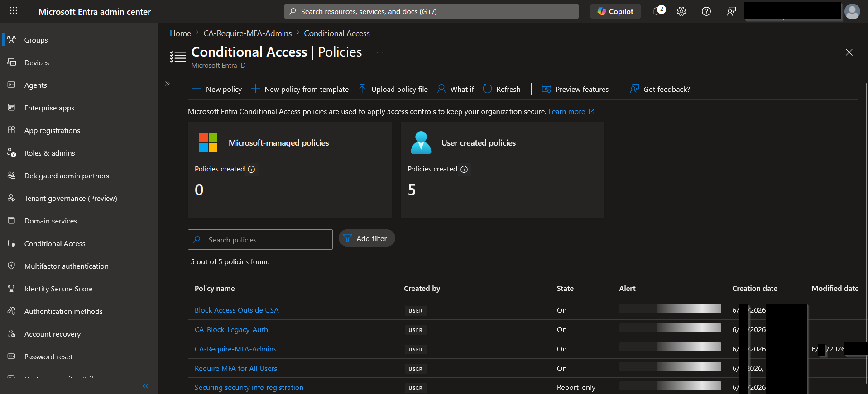Click Report-only state of Securing security info
The height and width of the screenshot is (394, 868).
pos(576,388)
